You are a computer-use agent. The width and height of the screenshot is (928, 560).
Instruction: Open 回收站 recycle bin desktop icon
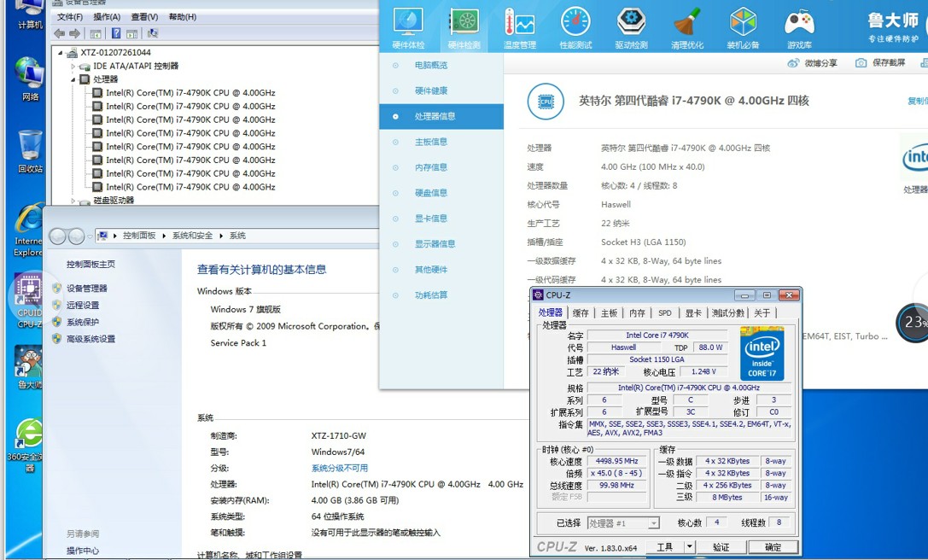coord(30,152)
